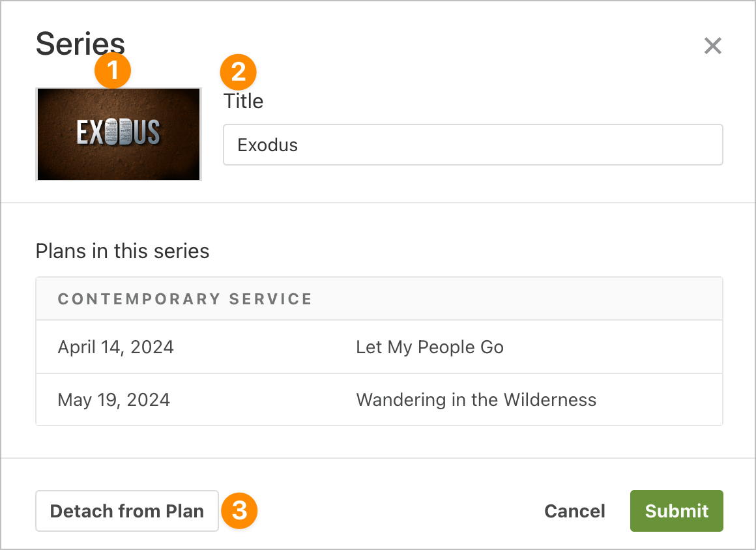Cancel the series changes
Screen dimensions: 756x550
click(x=575, y=511)
